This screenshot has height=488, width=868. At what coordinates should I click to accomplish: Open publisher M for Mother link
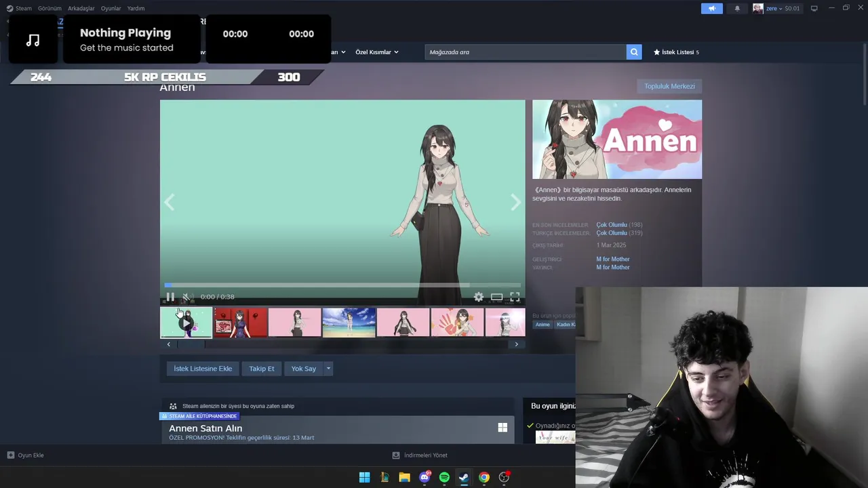613,267
